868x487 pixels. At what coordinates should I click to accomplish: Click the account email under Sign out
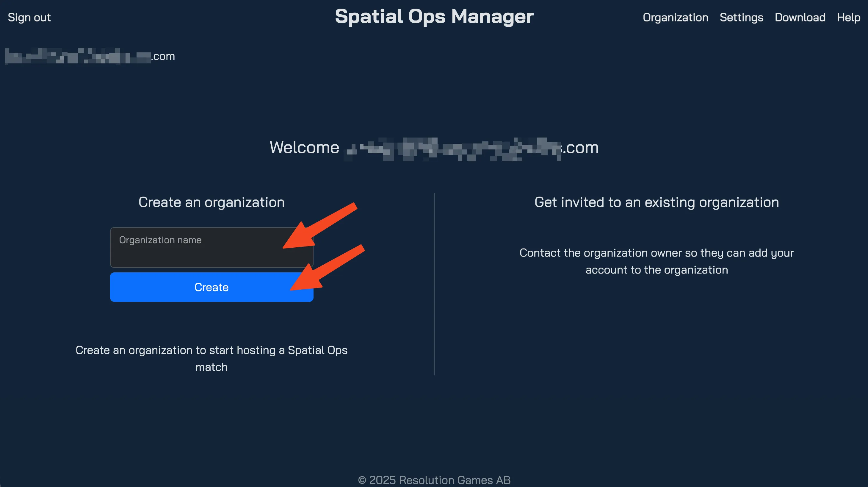[90, 56]
